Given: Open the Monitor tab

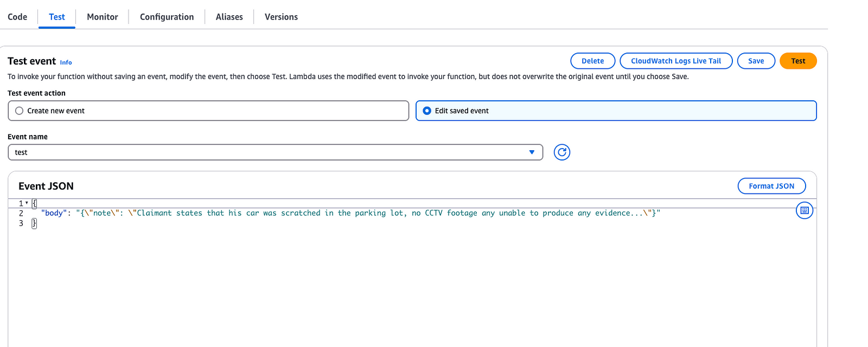Looking at the screenshot, I should click(103, 17).
